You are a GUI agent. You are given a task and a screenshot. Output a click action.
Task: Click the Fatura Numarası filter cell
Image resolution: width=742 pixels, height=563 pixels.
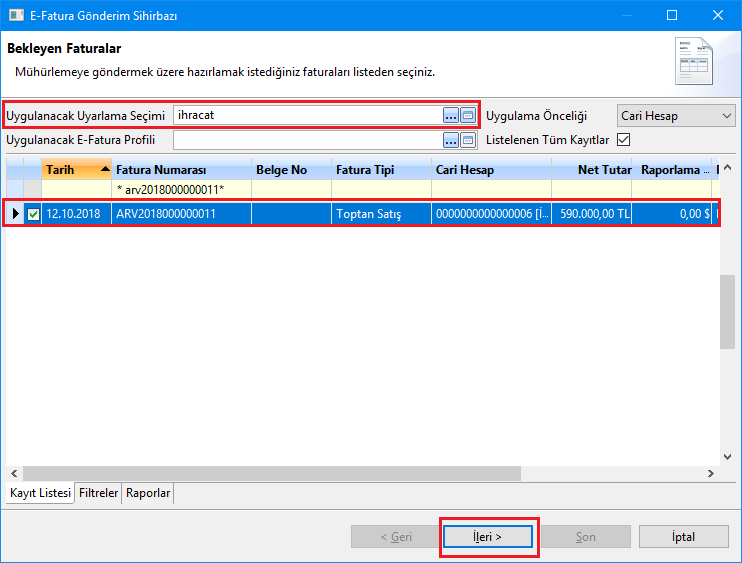coord(180,189)
